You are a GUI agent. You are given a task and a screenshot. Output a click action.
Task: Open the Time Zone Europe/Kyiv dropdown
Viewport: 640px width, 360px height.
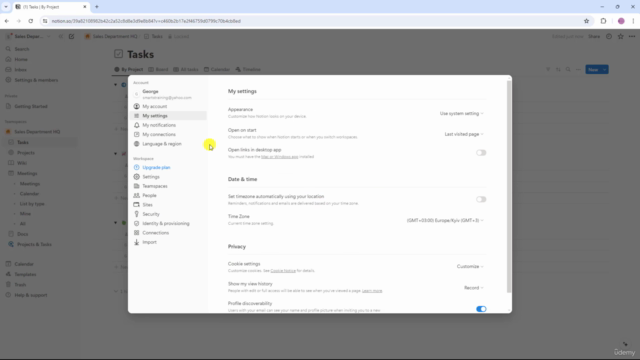(445, 220)
